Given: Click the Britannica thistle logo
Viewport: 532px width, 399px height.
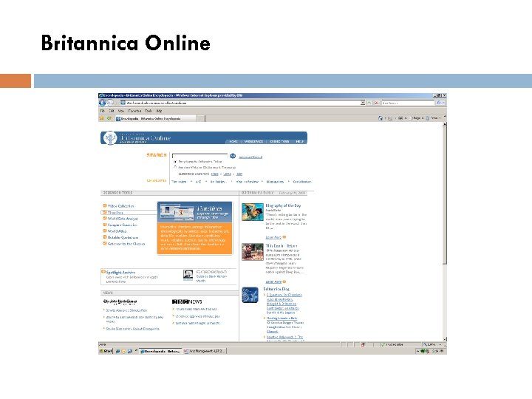Looking at the screenshot, I should click(x=110, y=138).
